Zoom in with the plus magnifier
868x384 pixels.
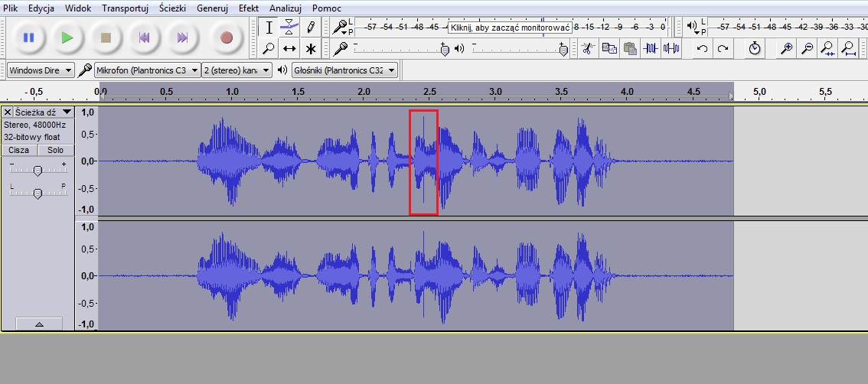coord(786,49)
